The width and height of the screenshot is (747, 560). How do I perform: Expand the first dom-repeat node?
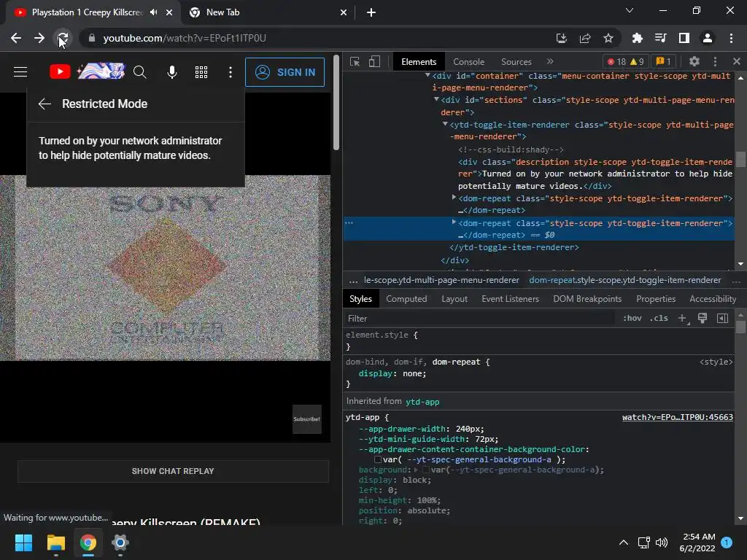pyautogui.click(x=454, y=197)
